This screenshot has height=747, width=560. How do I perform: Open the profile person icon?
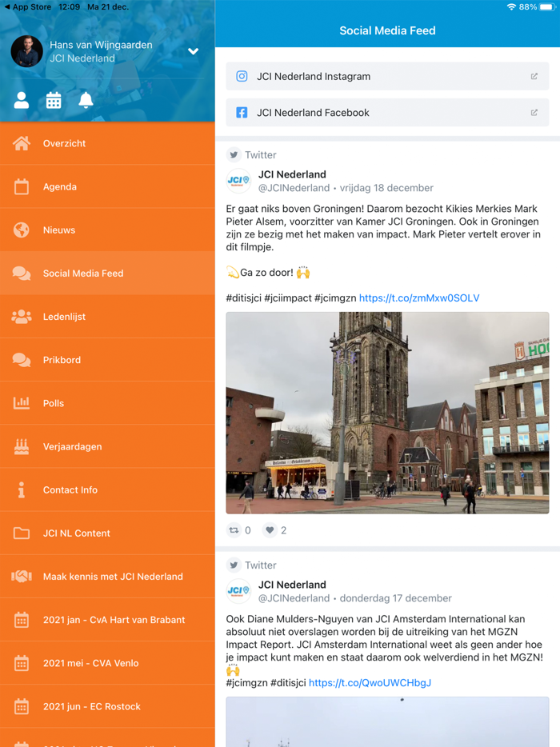pyautogui.click(x=22, y=100)
